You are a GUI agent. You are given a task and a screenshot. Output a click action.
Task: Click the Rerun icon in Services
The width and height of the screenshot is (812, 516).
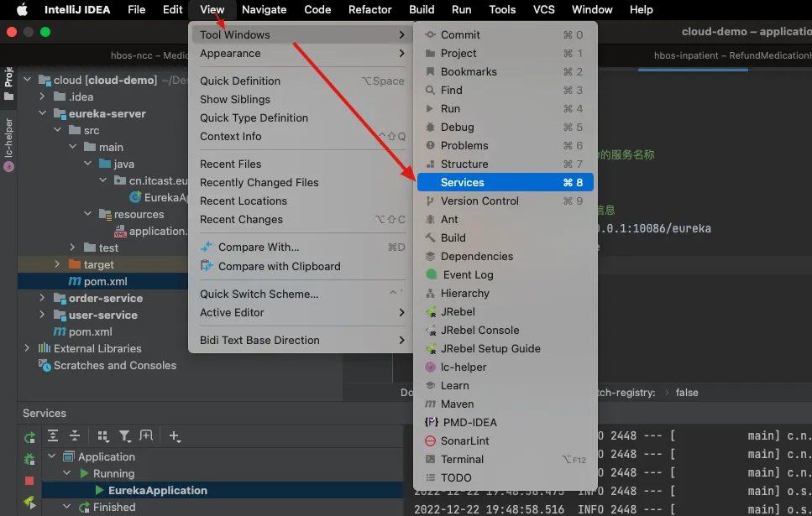click(29, 438)
